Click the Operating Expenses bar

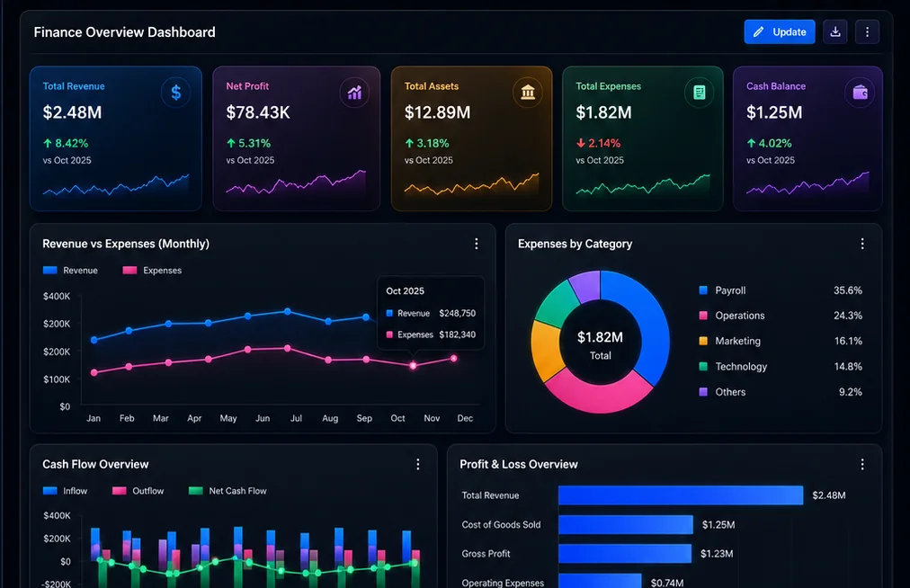click(x=600, y=581)
